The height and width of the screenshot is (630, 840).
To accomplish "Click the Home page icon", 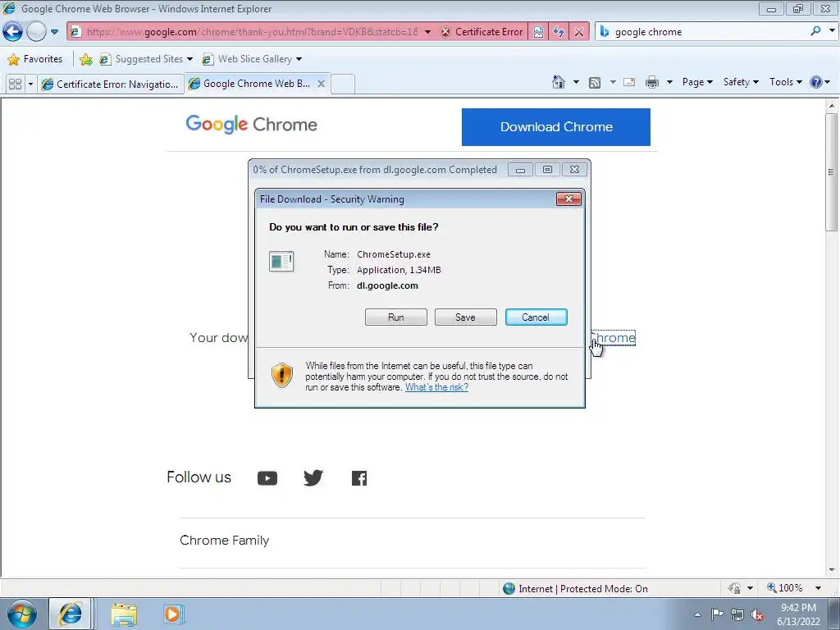I will coord(558,82).
